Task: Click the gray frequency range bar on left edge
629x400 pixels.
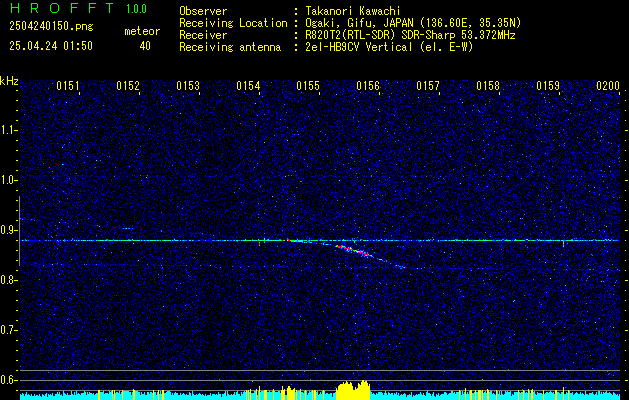Action: coord(20,231)
